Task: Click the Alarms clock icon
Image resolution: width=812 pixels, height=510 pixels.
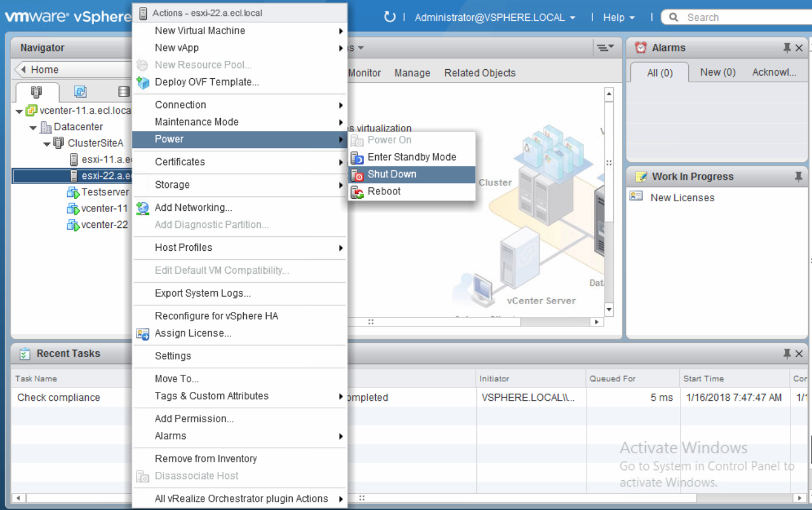Action: click(641, 48)
